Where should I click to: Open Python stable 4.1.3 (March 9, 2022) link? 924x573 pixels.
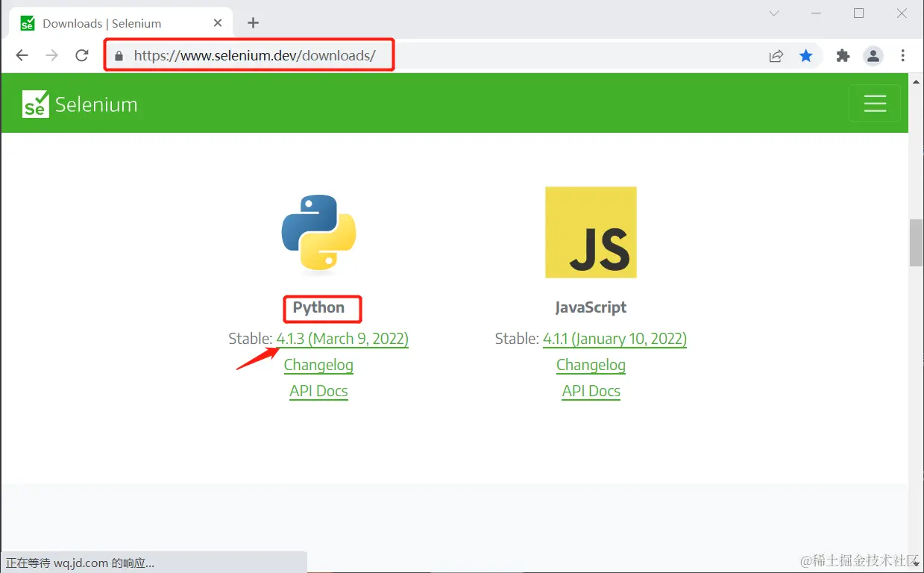click(342, 339)
